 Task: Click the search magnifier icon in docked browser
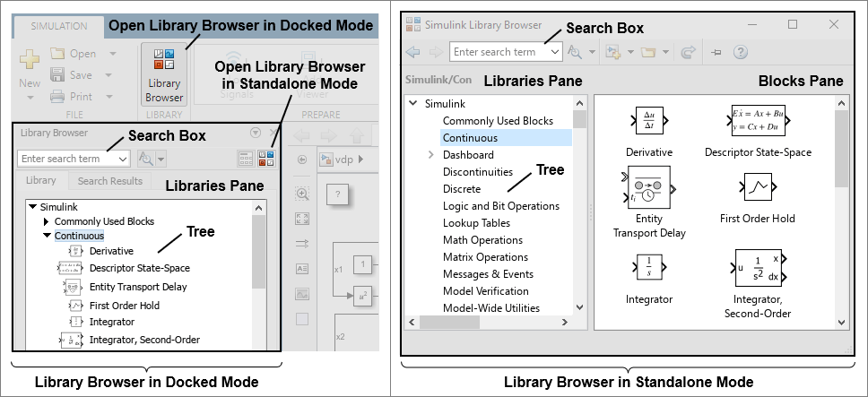point(145,160)
